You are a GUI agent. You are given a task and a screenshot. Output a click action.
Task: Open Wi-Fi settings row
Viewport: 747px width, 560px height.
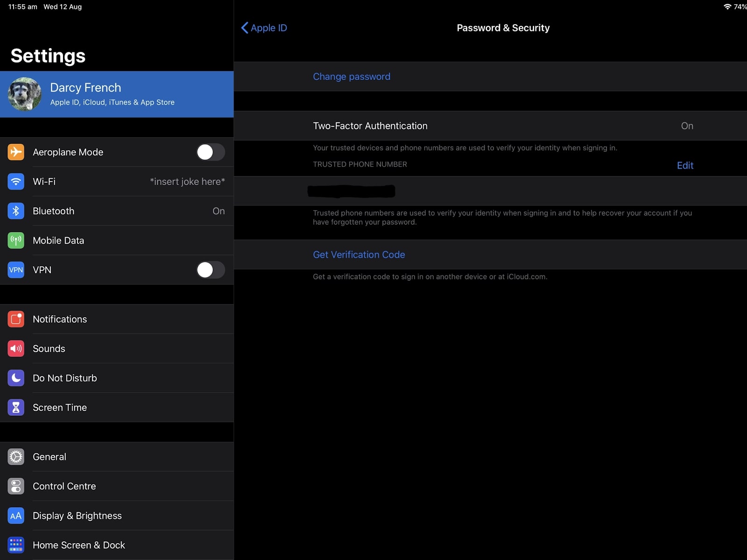point(117,181)
